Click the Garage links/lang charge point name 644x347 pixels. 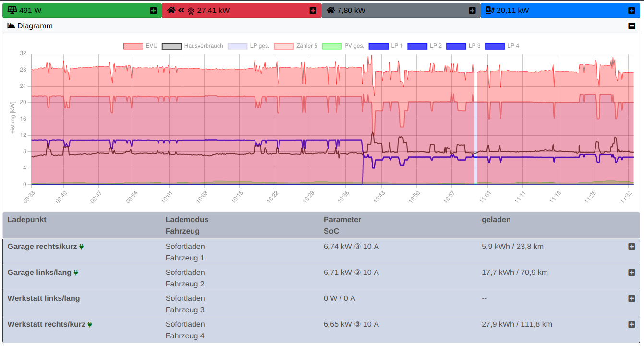pyautogui.click(x=39, y=273)
